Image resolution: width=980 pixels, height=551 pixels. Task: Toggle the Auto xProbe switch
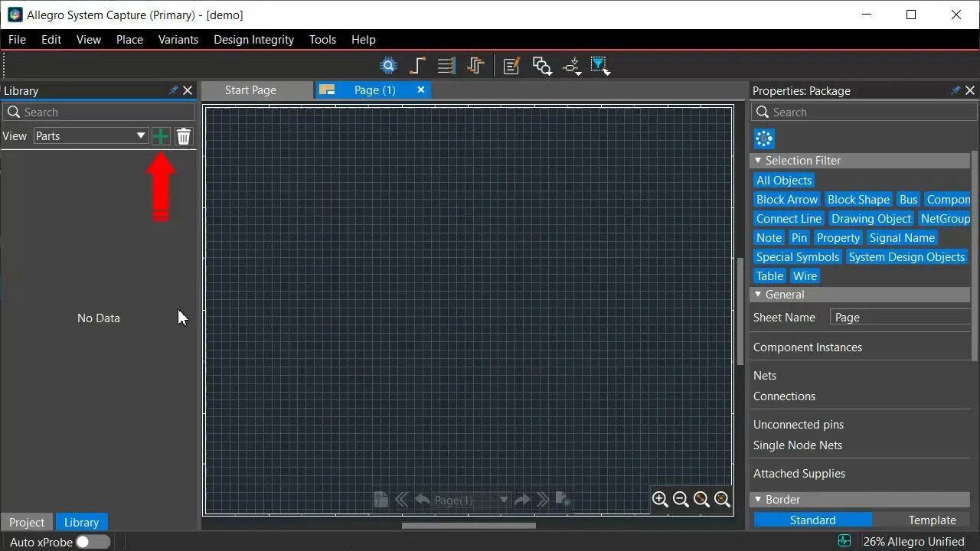[x=93, y=542]
